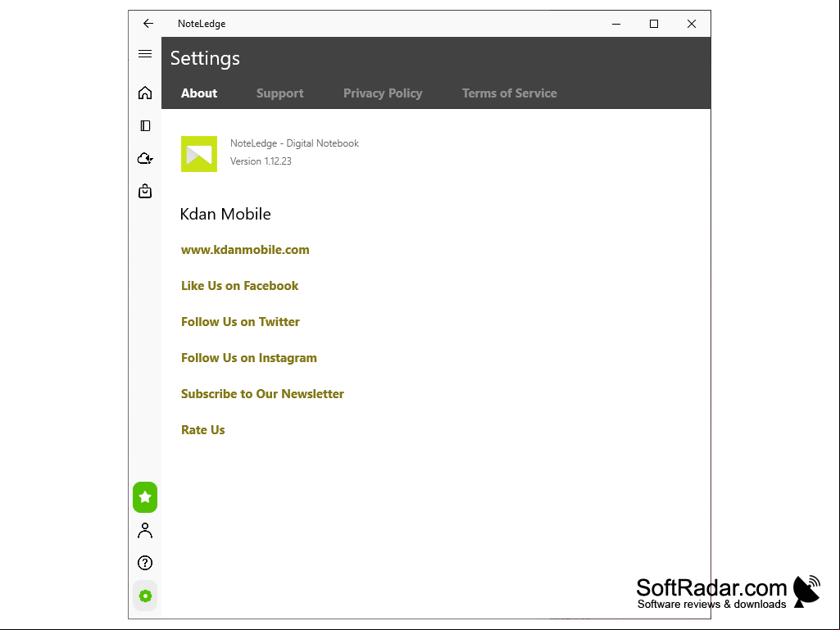Viewport: 840px width, 630px height.
Task: Click the Settings page title
Action: pyautogui.click(x=205, y=58)
